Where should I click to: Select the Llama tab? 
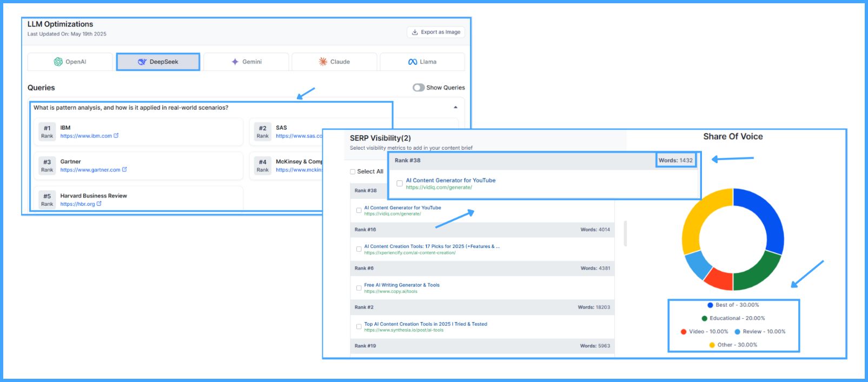(422, 62)
